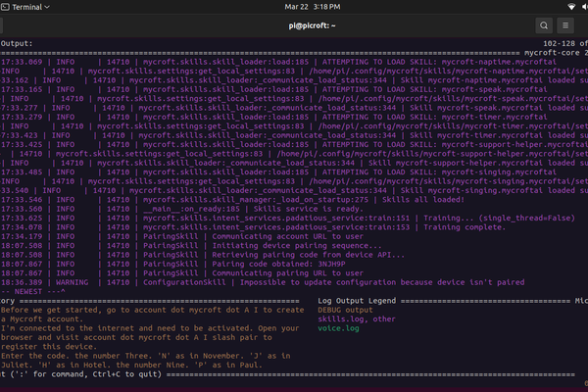The image size is (588, 392).
Task: Click the input prompt hint with Ctrl+C to quit
Action: point(81,374)
